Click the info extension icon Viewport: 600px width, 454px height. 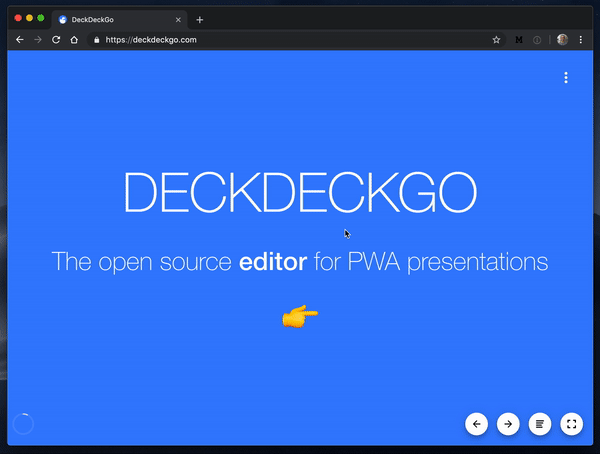tap(537, 40)
